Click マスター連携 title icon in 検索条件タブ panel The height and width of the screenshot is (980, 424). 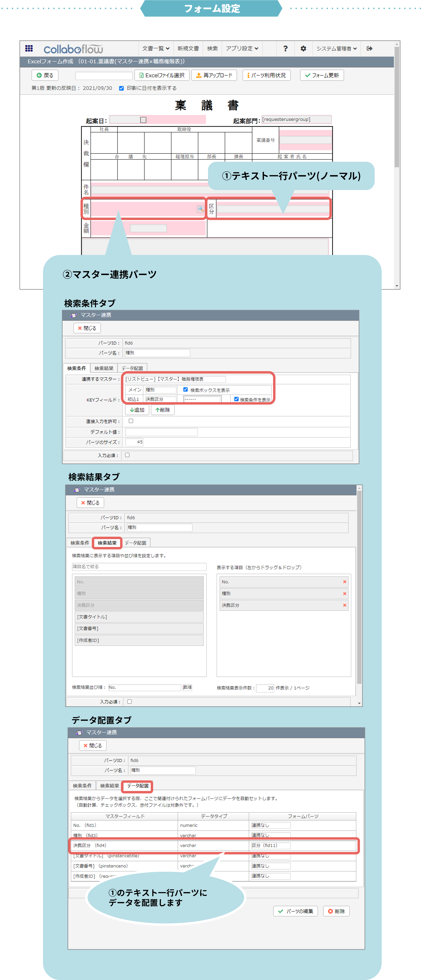73,315
